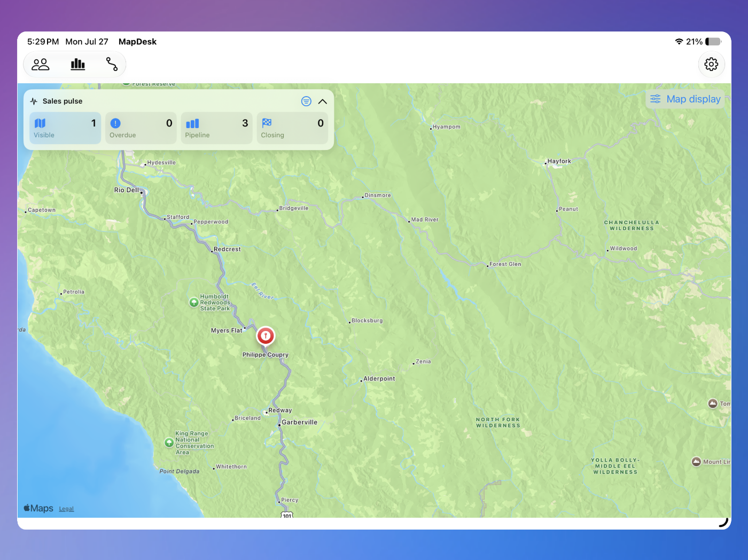Tap the Mount Lir mountain marker icon
The height and width of the screenshot is (560, 748).
(x=696, y=462)
